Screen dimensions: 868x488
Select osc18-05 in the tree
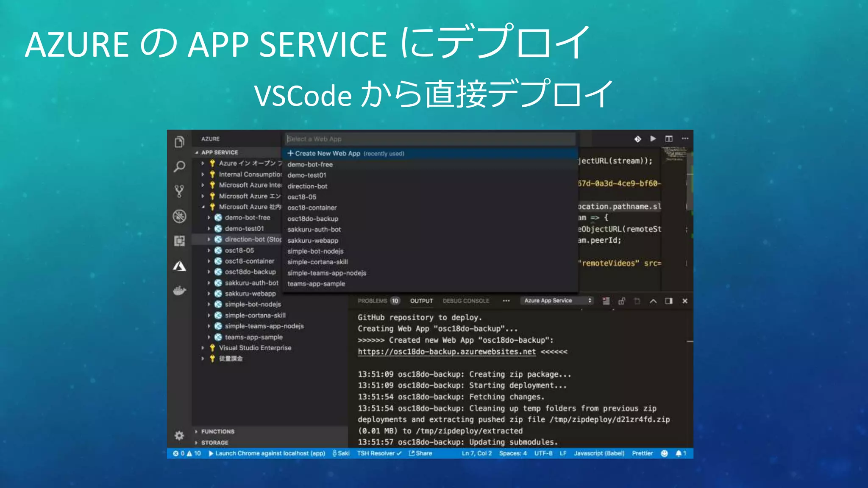point(239,250)
